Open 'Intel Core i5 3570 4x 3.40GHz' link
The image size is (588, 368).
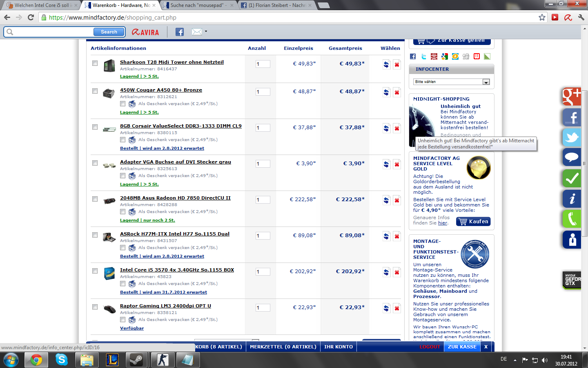coord(177,270)
